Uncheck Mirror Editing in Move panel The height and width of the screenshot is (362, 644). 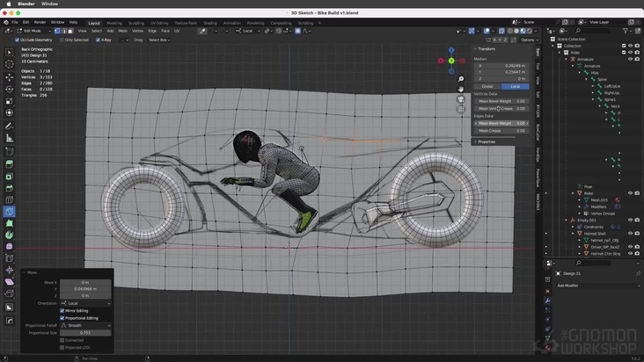point(62,311)
